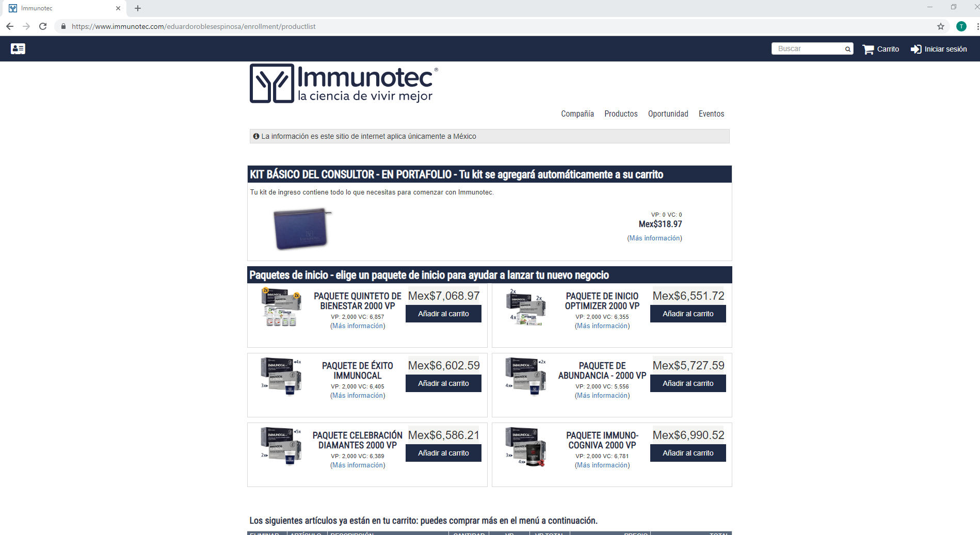980x535 pixels.
Task: Click the Quinteto de Bienestar product image
Action: tap(281, 307)
